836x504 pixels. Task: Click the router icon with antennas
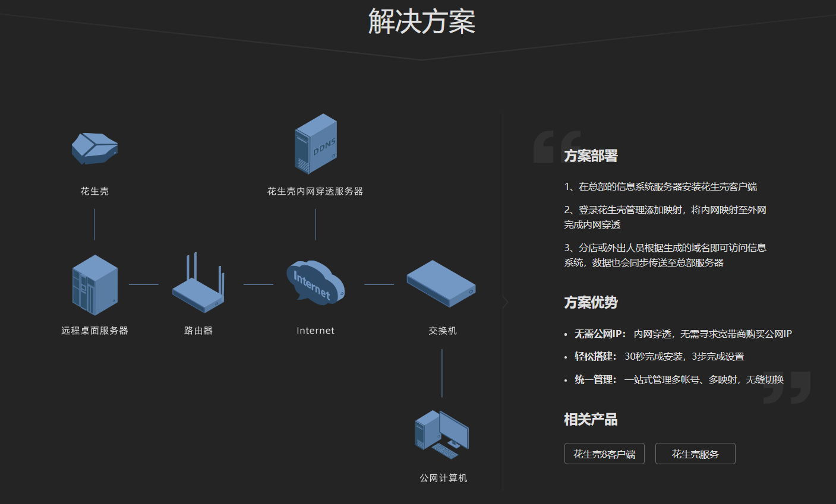pos(198,283)
